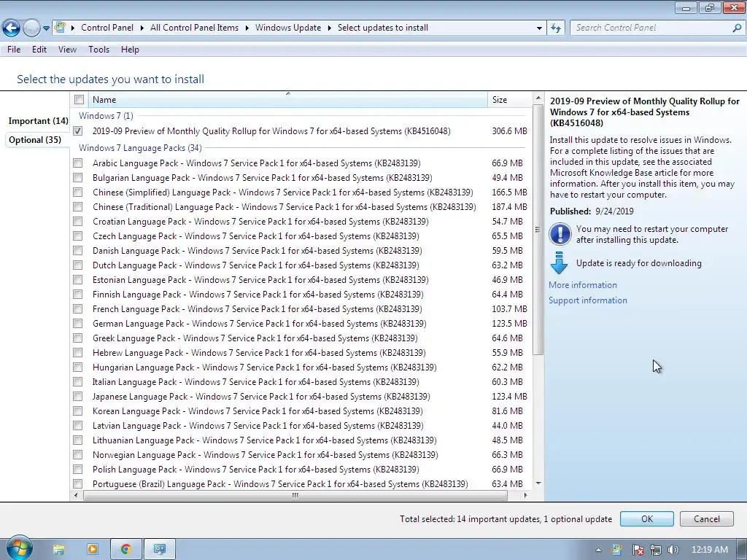
Task: Open Google Chrome from taskbar
Action: (125, 550)
